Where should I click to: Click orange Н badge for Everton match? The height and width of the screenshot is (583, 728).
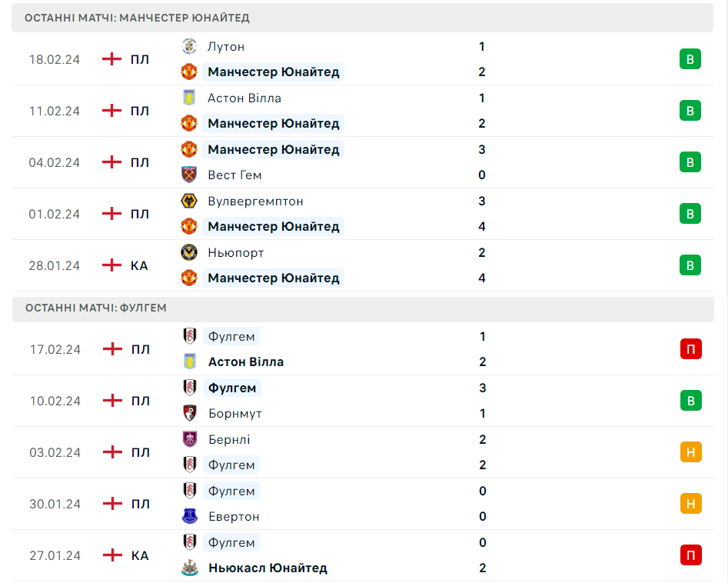tap(690, 504)
